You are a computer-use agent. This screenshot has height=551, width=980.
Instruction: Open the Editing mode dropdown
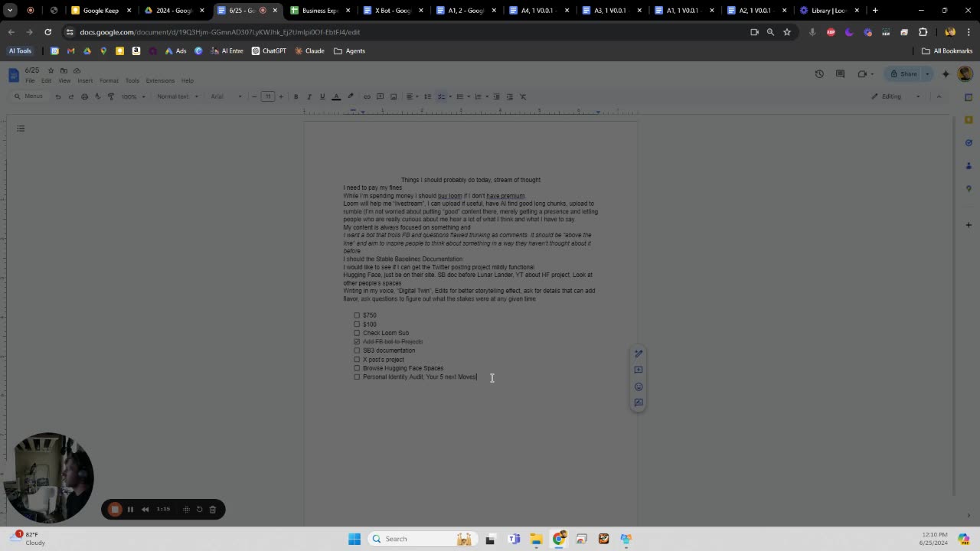click(896, 96)
